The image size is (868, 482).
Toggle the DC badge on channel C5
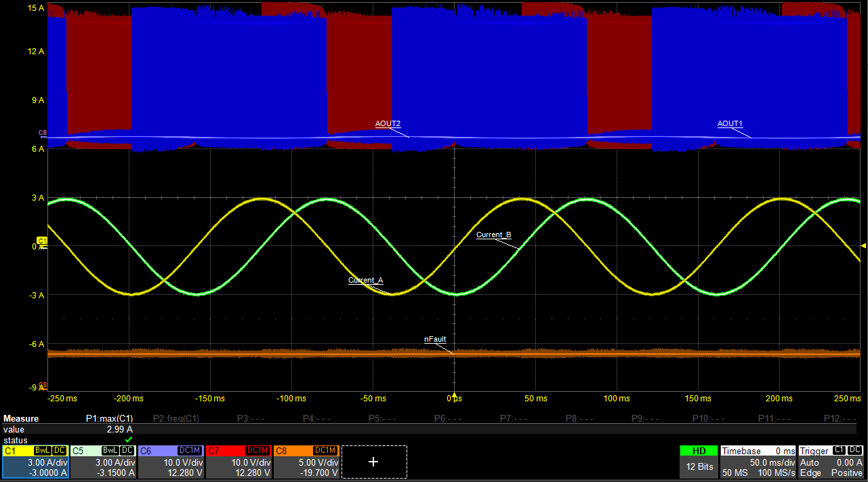point(127,449)
